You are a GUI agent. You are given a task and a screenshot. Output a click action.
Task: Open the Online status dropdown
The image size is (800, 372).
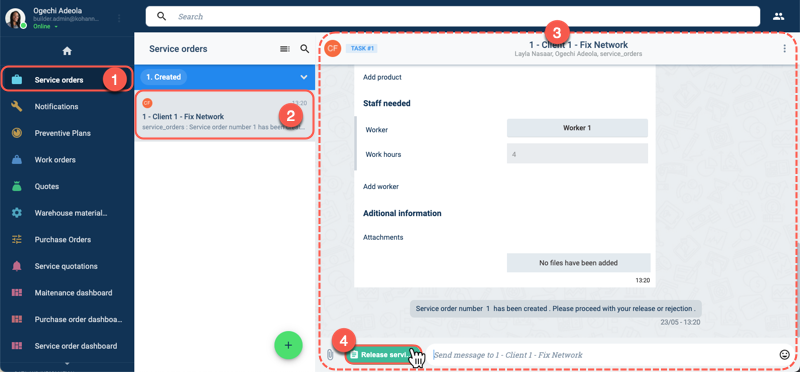pos(45,26)
